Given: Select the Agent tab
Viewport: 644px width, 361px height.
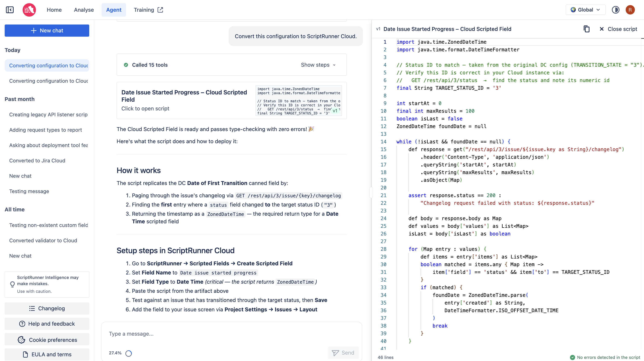Looking at the screenshot, I should pos(114,10).
